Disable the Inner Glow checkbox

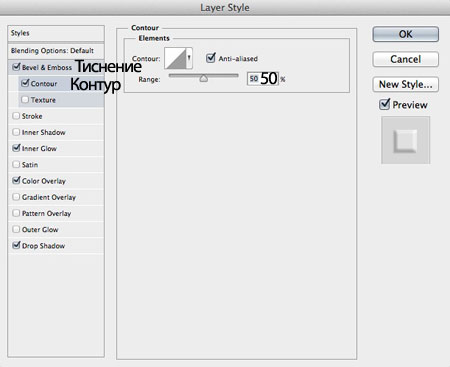pyautogui.click(x=16, y=148)
